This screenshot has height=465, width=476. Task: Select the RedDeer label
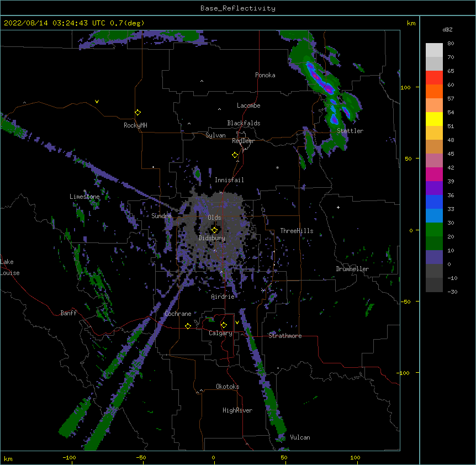pos(243,141)
